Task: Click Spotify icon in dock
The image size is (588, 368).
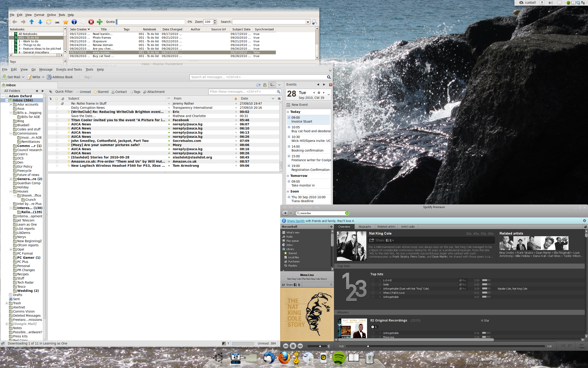Action: coord(339,358)
